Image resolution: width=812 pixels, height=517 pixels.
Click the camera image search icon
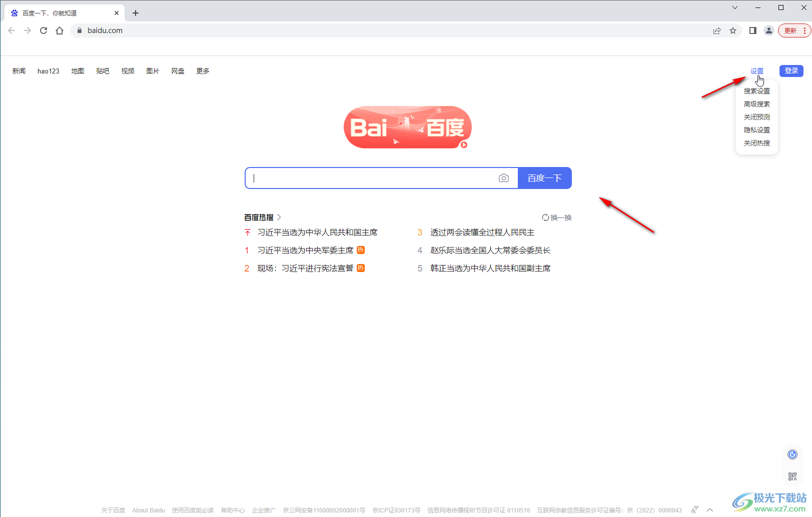[x=504, y=178]
